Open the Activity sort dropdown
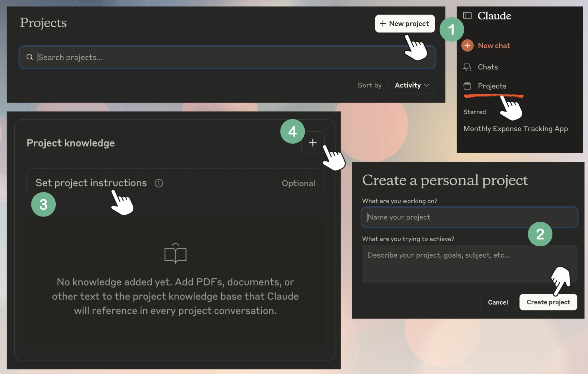 (x=412, y=85)
